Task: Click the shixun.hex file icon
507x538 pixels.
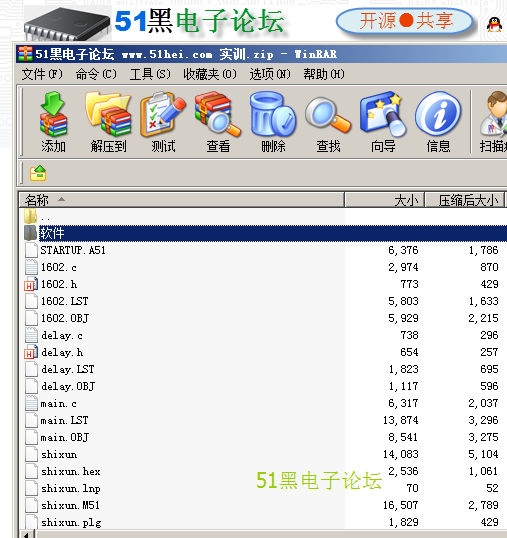Action: coord(31,471)
